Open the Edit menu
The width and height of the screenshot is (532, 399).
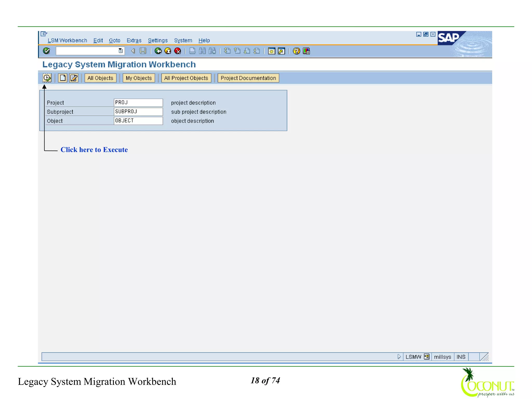point(98,41)
